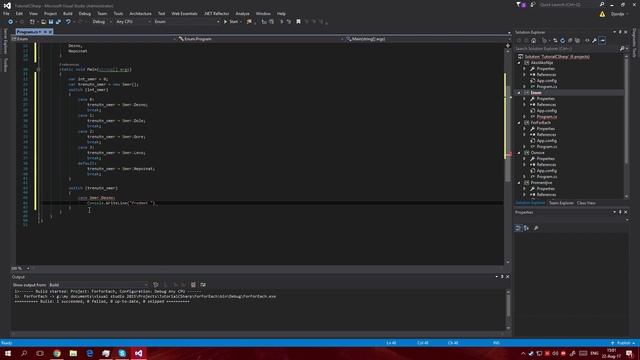Image resolution: width=640 pixels, height=360 pixels.
Task: Click the Comment Selection toolbar icon
Action: 281,22
